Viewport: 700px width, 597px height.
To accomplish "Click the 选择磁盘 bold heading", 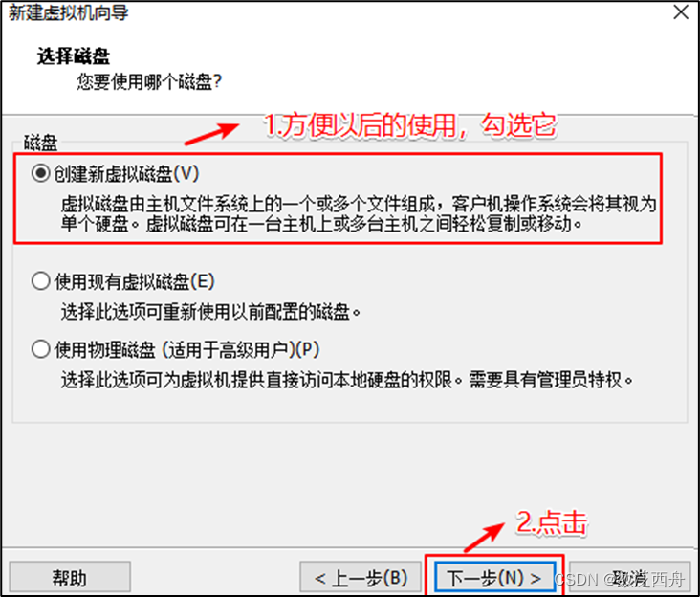I will (74, 56).
